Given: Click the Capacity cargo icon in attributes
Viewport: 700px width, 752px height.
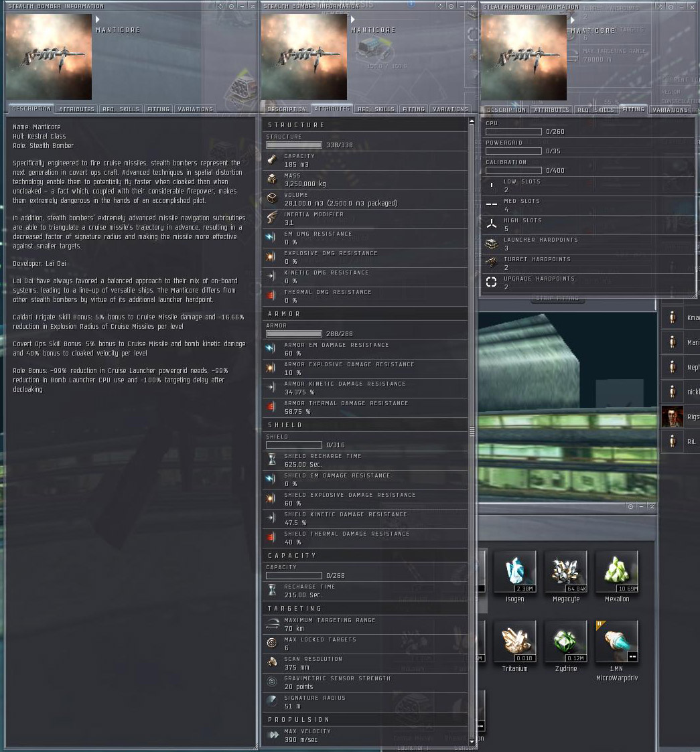Looking at the screenshot, I should [x=272, y=159].
